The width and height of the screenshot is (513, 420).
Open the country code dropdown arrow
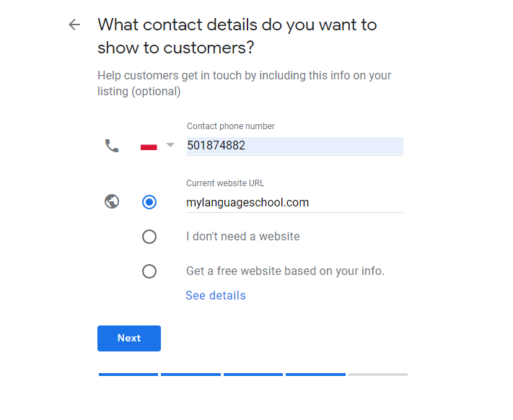(170, 144)
